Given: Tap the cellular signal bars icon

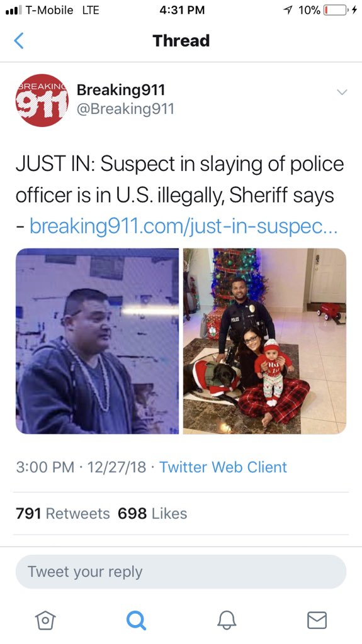Looking at the screenshot, I should click(14, 10).
